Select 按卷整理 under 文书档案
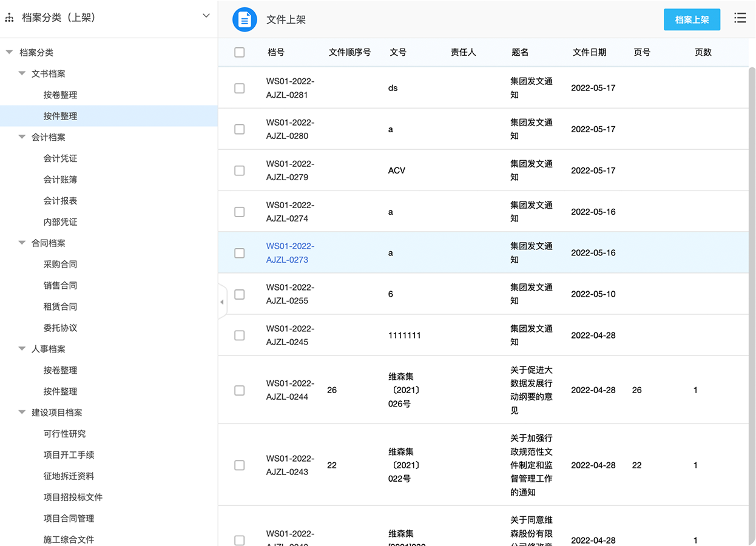Viewport: 756px width, 546px height. coord(60,95)
